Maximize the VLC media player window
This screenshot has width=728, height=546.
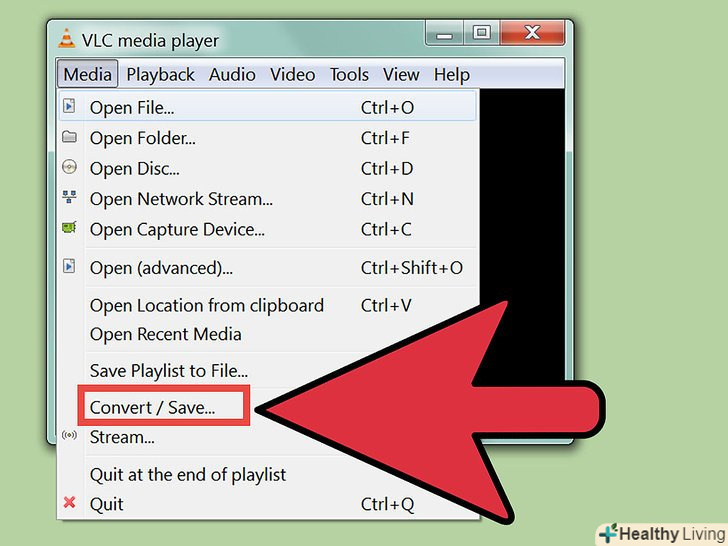point(481,32)
